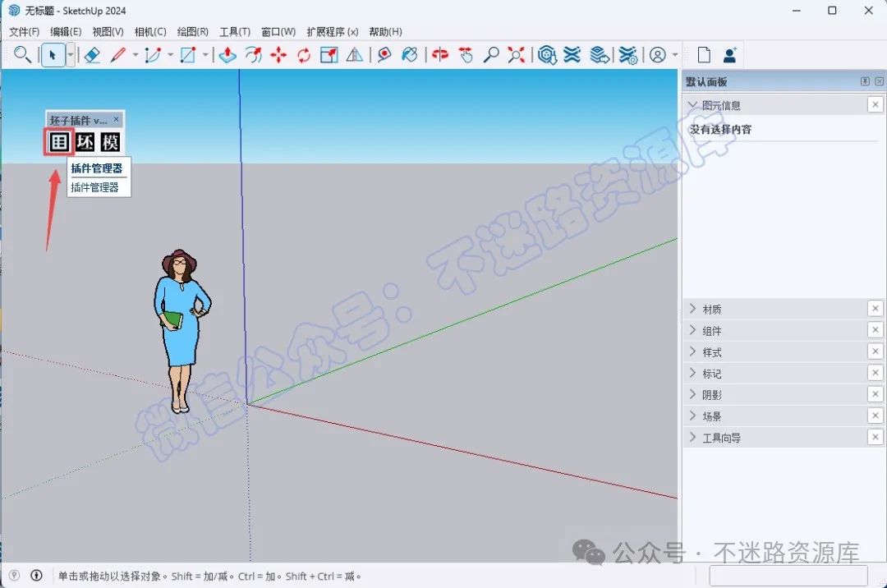Click the Send to LayOut icon

pos(600,55)
